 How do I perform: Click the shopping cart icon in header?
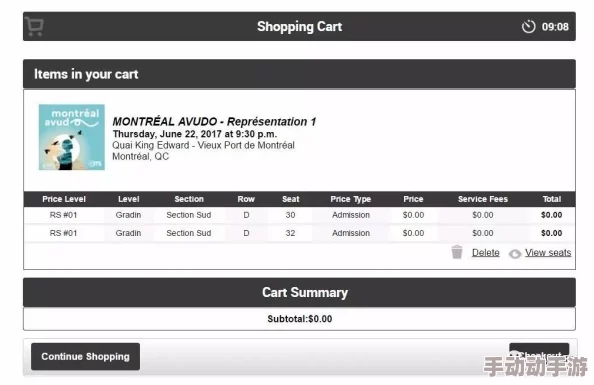tap(35, 27)
